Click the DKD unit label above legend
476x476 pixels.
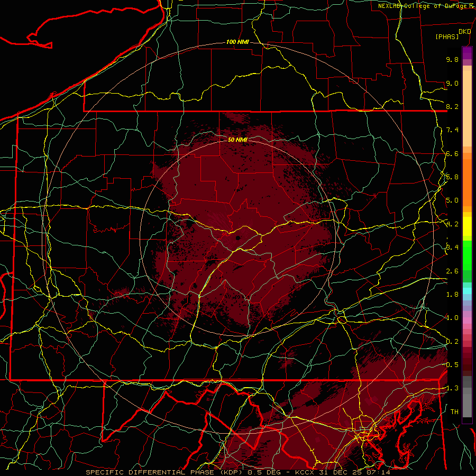pos(465,32)
